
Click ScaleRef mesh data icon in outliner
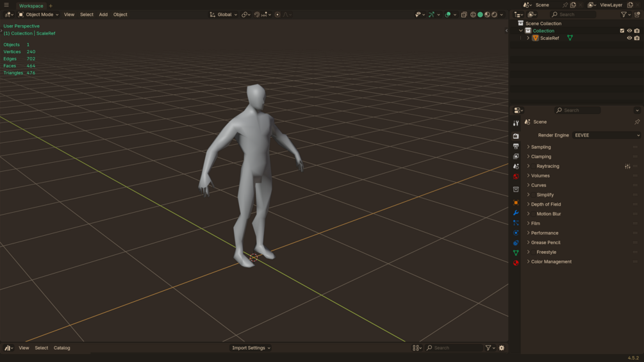point(570,38)
